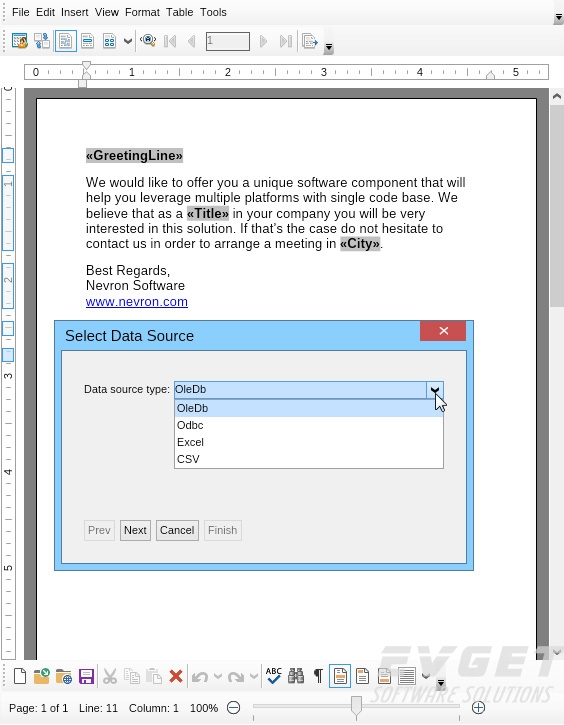564x725 pixels.
Task: Save the document with the floppy icon
Action: [x=86, y=676]
